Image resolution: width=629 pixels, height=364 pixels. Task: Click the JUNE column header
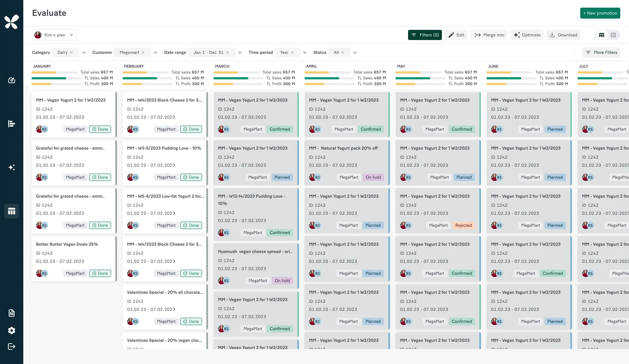coord(493,66)
